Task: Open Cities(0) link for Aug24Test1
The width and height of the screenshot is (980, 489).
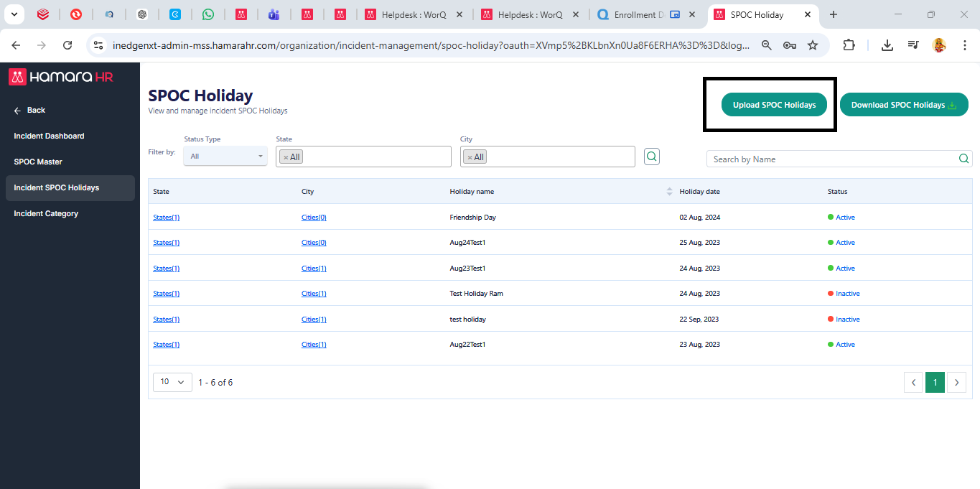Action: [314, 243]
